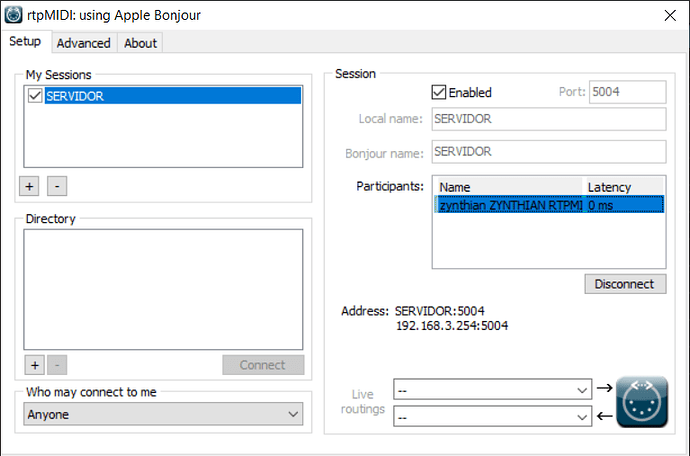
Task: Click the Local name text field
Action: pos(548,119)
